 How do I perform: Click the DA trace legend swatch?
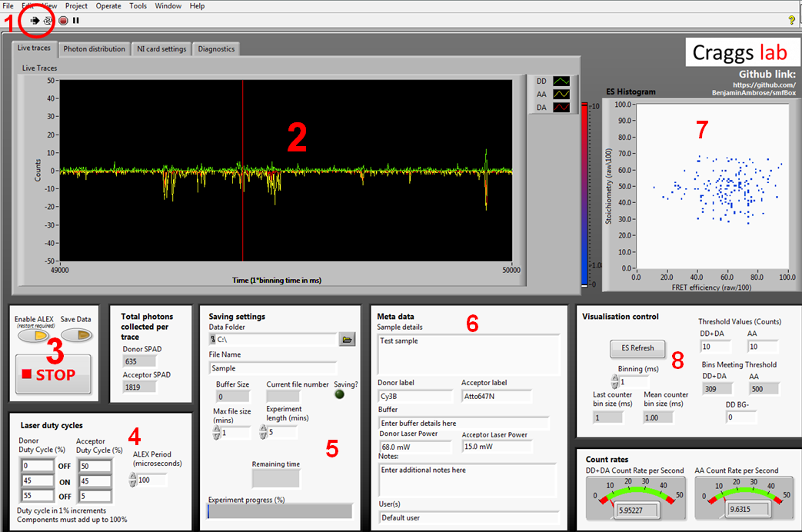561,108
